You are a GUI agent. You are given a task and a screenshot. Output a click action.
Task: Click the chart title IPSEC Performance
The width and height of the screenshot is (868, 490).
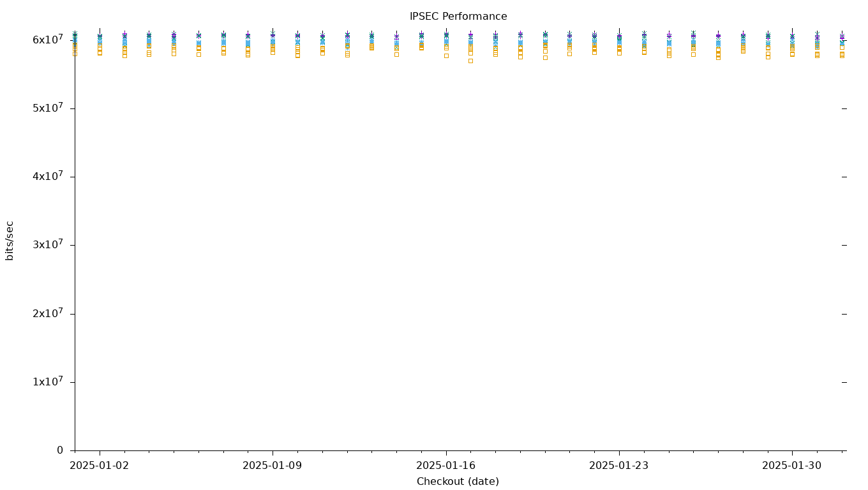(x=458, y=17)
